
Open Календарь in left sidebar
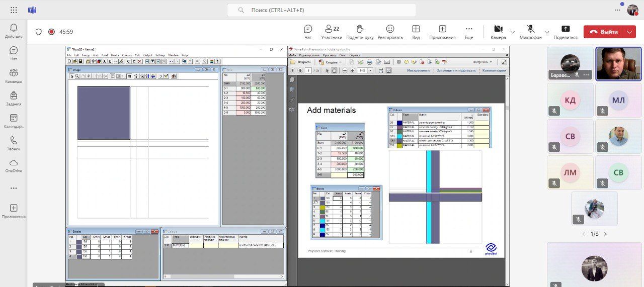pyautogui.click(x=14, y=121)
